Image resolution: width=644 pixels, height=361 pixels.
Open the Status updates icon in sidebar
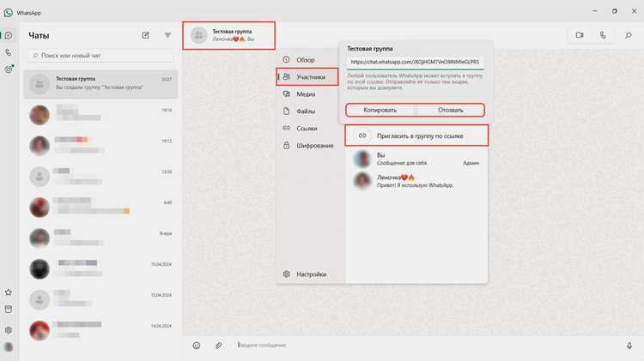[9, 69]
